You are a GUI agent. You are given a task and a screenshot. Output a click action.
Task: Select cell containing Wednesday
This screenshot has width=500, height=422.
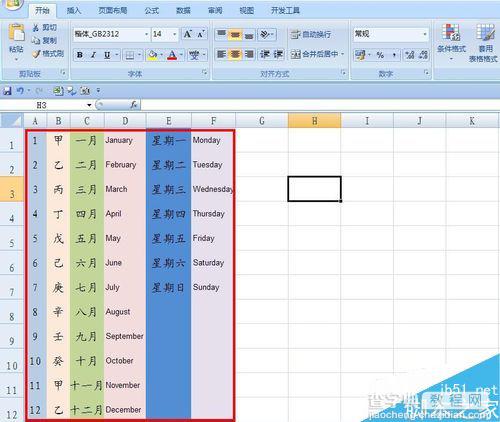pyautogui.click(x=213, y=189)
